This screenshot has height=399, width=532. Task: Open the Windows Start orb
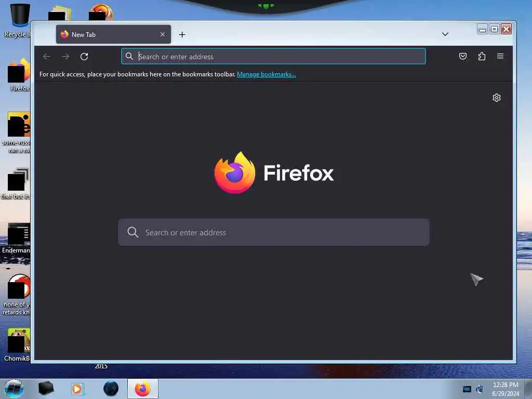point(14,389)
